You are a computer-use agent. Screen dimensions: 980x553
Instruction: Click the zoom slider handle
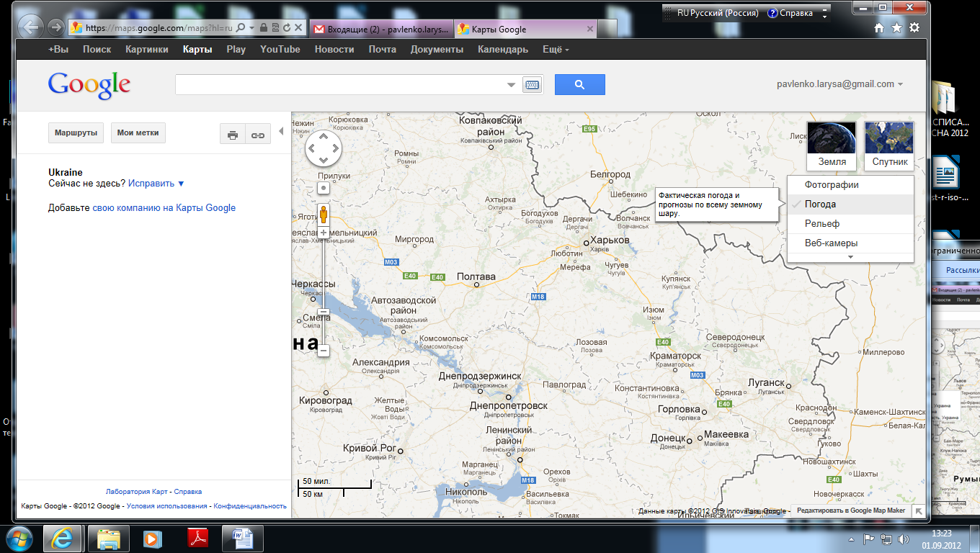[x=324, y=312]
